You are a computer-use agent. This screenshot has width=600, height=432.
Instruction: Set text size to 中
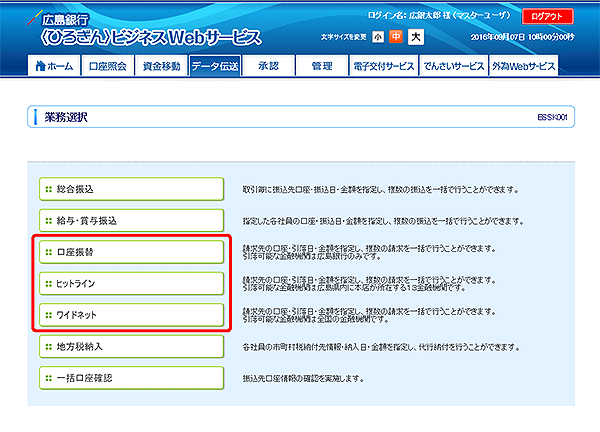click(396, 37)
